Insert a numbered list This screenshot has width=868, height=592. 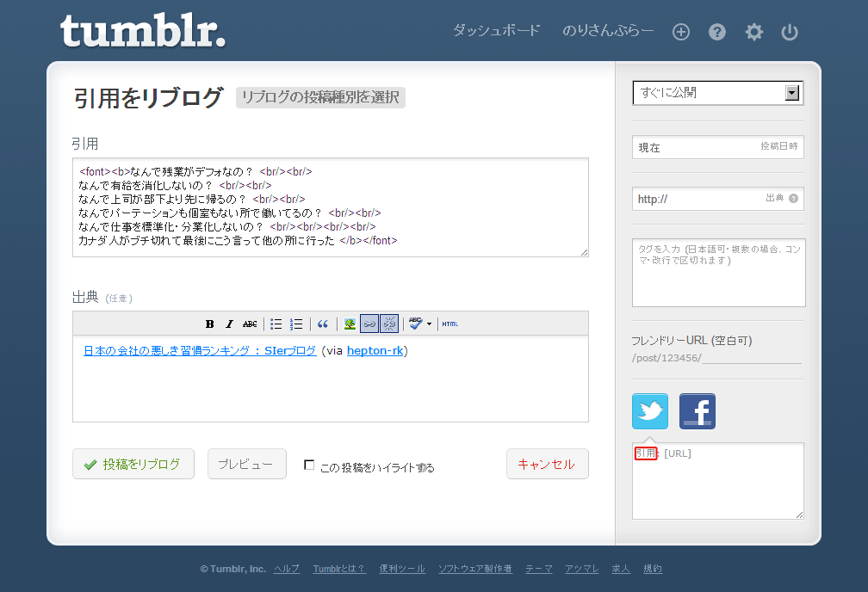(296, 324)
